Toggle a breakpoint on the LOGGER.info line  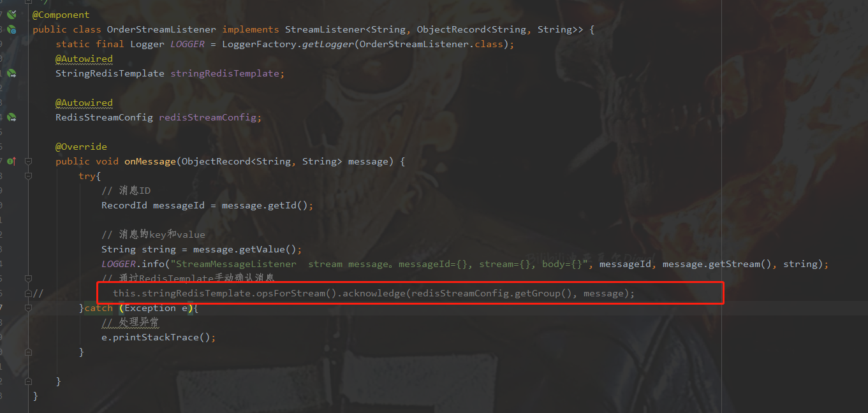pos(18,263)
